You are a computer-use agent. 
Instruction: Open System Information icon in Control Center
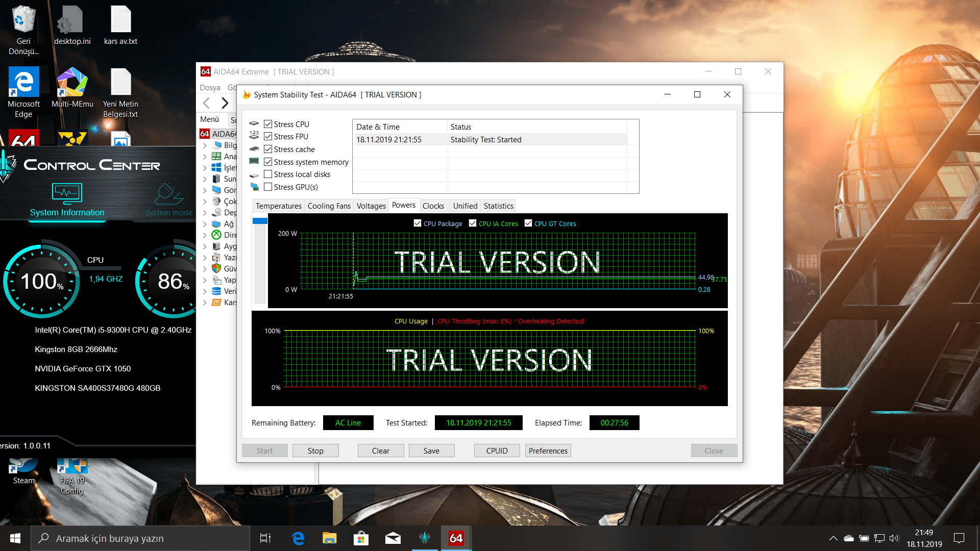pos(67,194)
